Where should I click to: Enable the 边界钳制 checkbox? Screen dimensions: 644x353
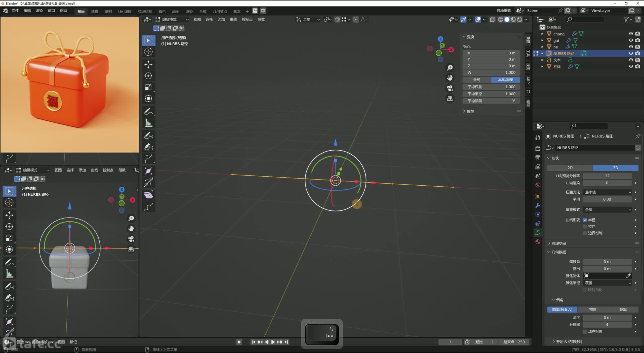585,233
